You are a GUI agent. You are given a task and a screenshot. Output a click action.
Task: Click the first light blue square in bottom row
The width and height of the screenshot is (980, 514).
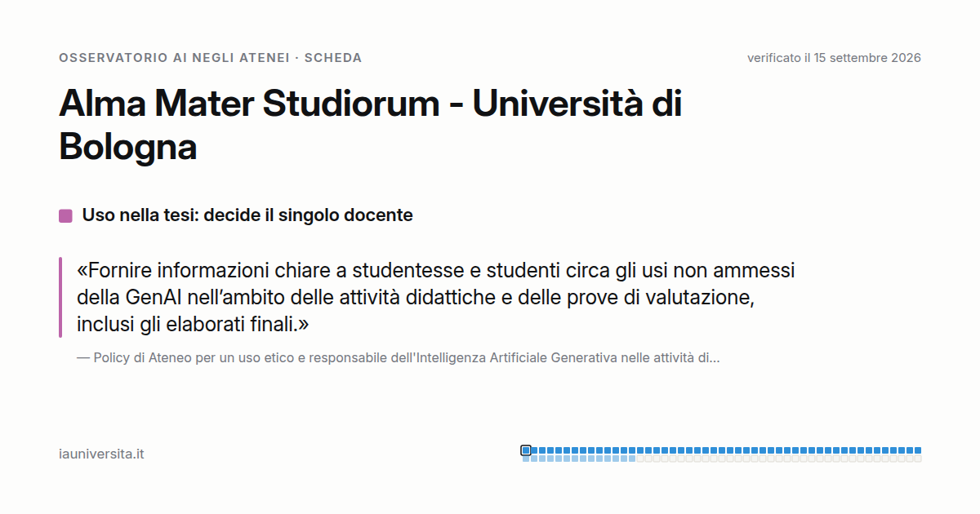[526, 459]
